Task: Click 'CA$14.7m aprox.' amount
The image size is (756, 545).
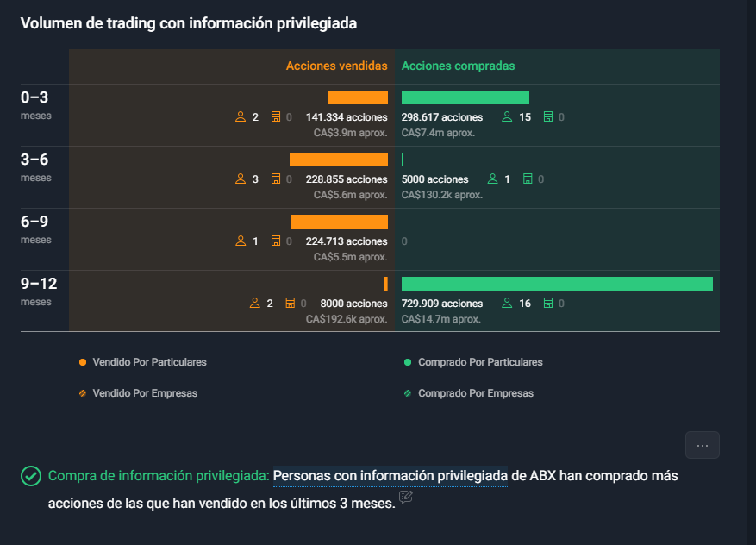Action: (441, 319)
